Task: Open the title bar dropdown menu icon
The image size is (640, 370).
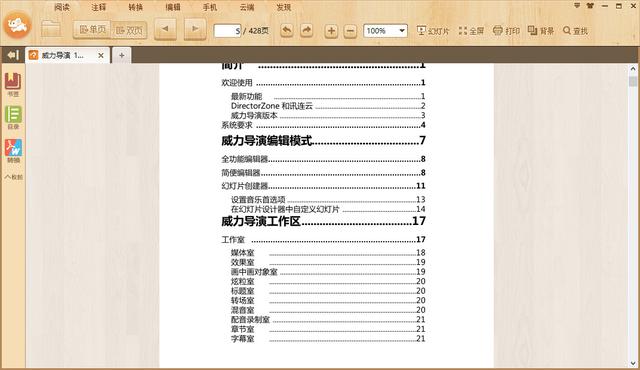Action: [577, 6]
